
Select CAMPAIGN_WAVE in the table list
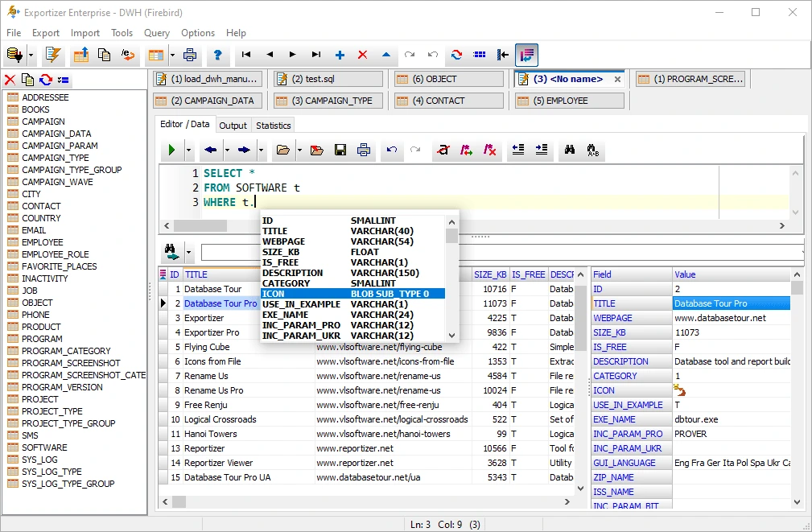[x=57, y=182]
